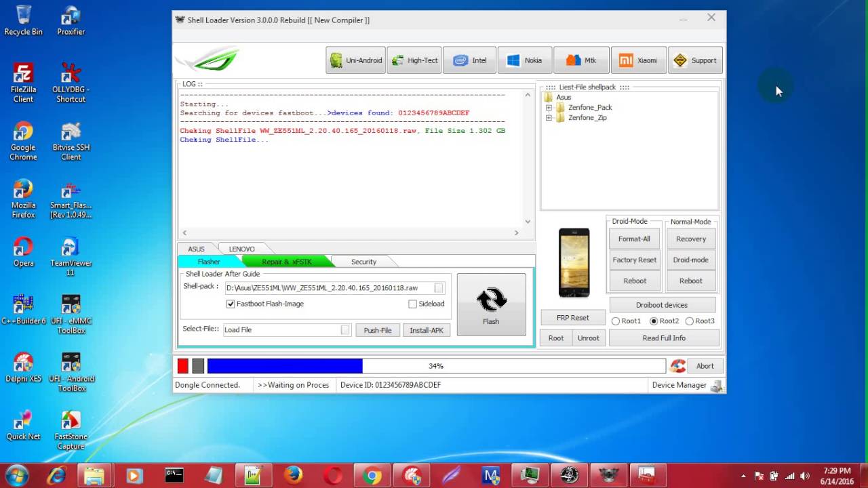Enable the Sideload checkbox
868x488 pixels.
click(412, 304)
